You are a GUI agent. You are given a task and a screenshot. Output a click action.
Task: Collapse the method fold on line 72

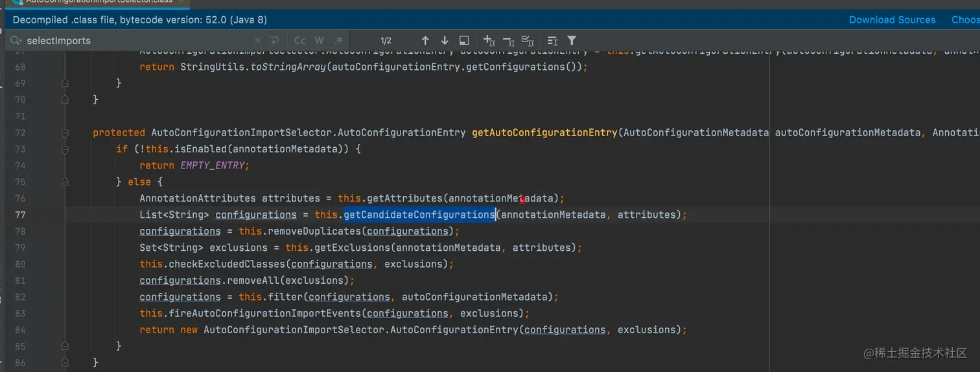[x=65, y=133]
